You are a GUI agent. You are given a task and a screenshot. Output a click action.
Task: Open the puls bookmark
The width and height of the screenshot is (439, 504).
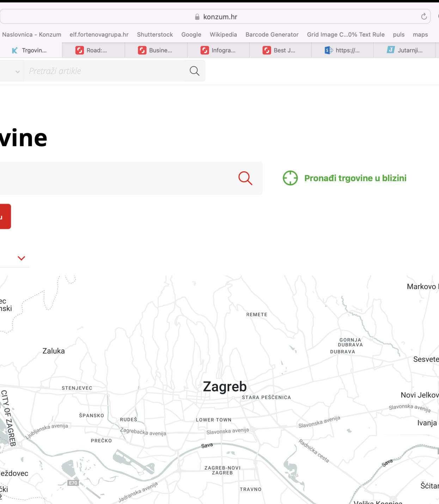coord(398,35)
